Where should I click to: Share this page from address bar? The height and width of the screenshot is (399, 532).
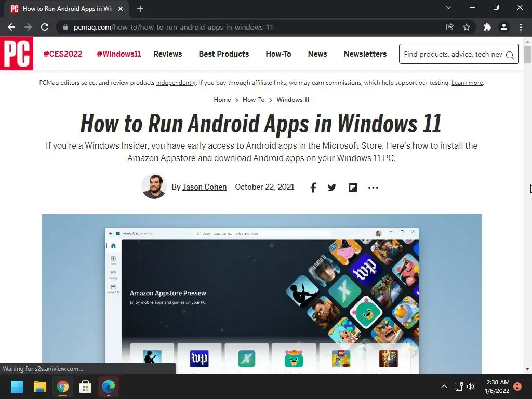click(449, 27)
